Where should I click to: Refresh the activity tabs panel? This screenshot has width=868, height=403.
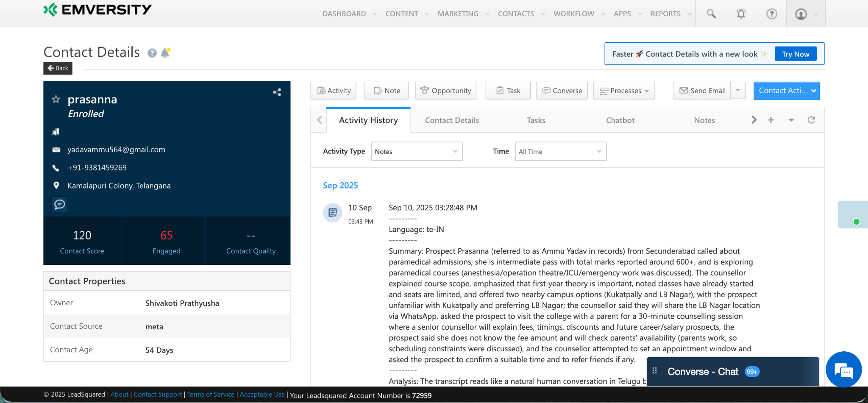point(811,120)
